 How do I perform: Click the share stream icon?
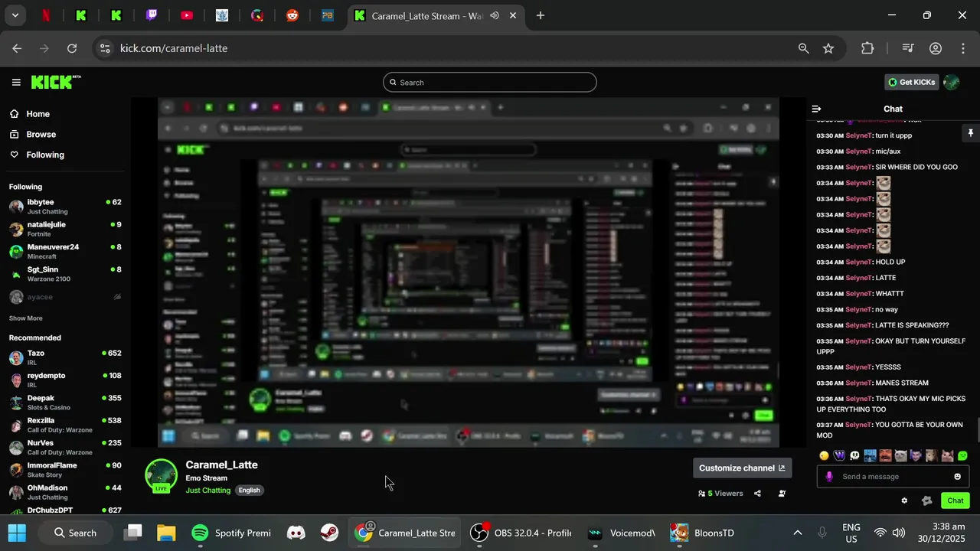click(x=757, y=494)
